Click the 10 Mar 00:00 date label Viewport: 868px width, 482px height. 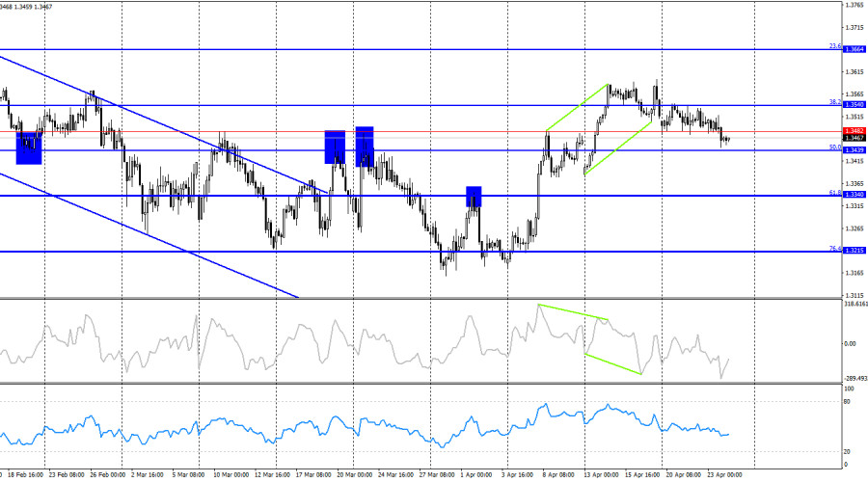point(231,475)
